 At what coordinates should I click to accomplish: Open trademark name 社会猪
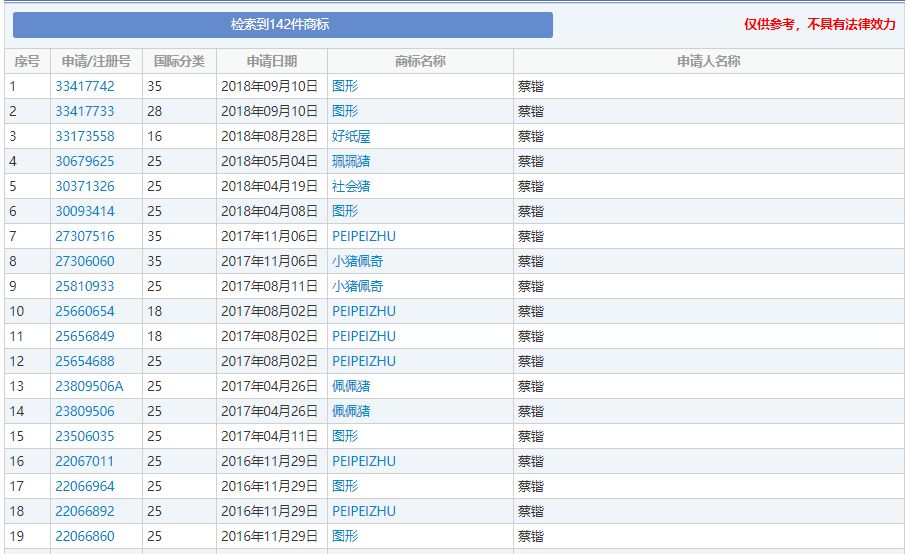351,186
